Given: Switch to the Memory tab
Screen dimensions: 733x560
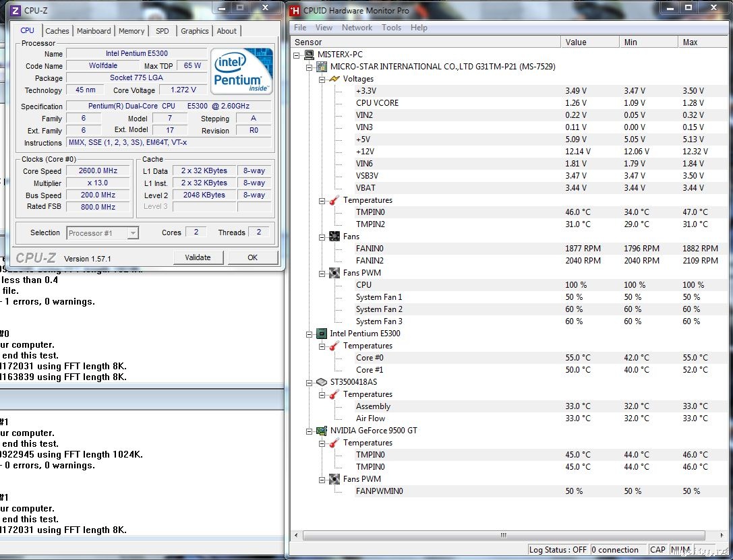Looking at the screenshot, I should [131, 31].
